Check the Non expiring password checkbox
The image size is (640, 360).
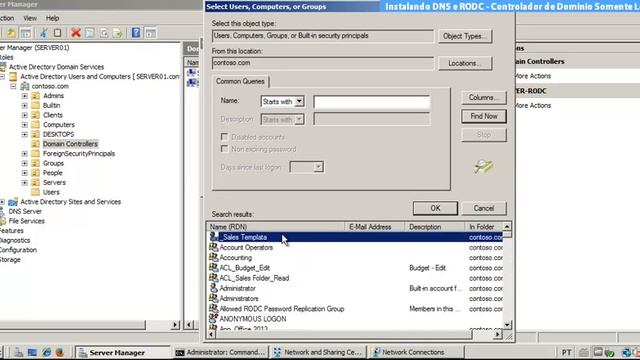pyautogui.click(x=224, y=149)
